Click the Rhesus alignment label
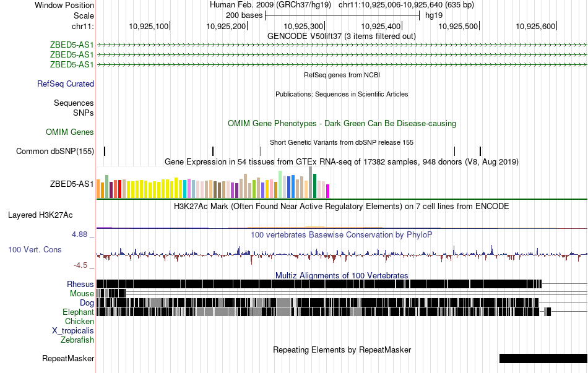Image resolution: width=588 pixels, height=373 pixels. (80, 284)
